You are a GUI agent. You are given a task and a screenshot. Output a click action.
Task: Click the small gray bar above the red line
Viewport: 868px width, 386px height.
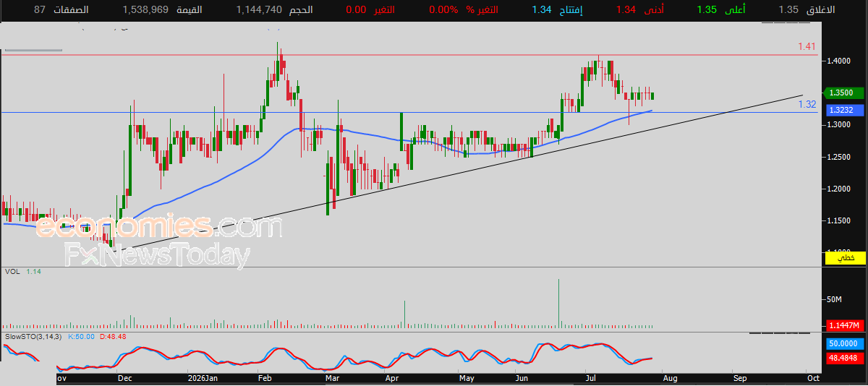click(x=31, y=50)
